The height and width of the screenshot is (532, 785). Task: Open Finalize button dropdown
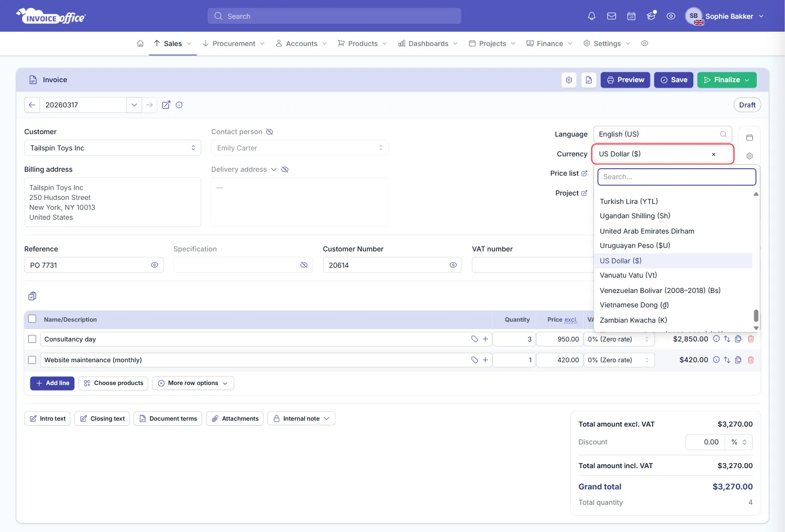pos(747,80)
